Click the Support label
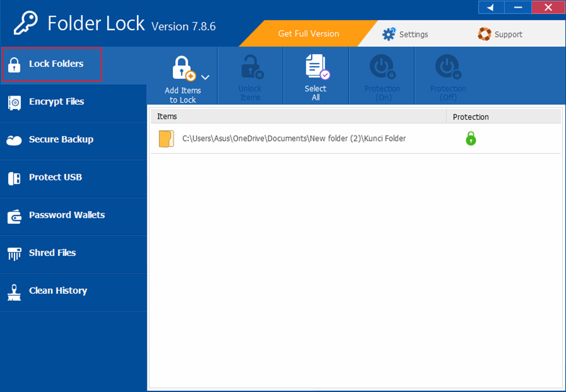Viewport: 566px width, 392px height. 509,35
